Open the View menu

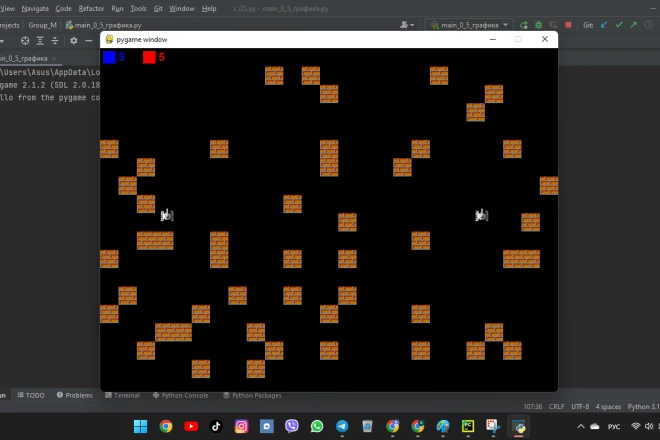tap(7, 8)
